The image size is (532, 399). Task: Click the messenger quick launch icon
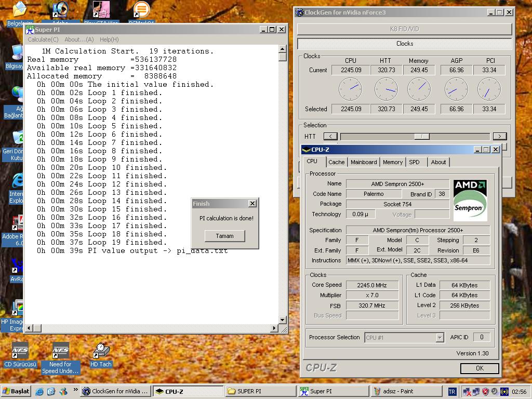click(x=63, y=391)
